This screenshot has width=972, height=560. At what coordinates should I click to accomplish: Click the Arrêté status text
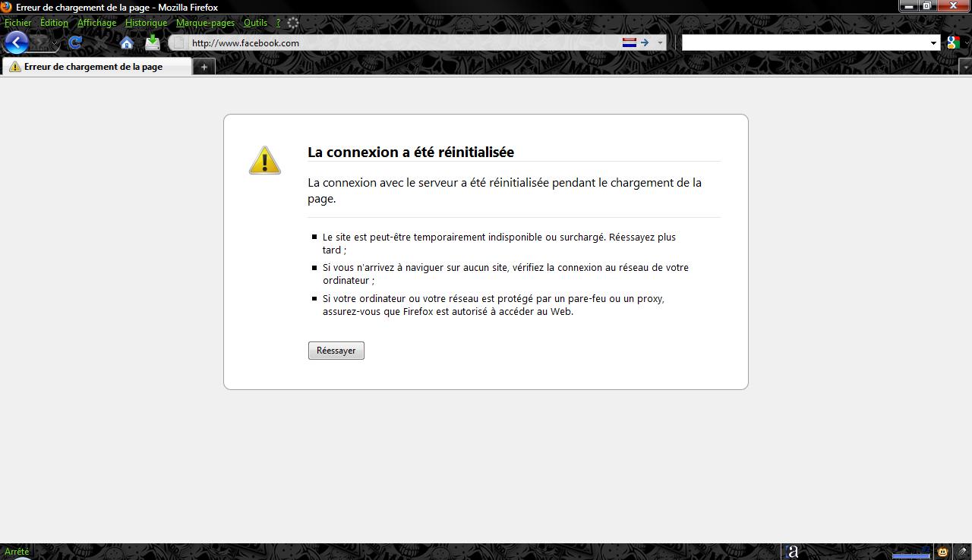[17, 552]
